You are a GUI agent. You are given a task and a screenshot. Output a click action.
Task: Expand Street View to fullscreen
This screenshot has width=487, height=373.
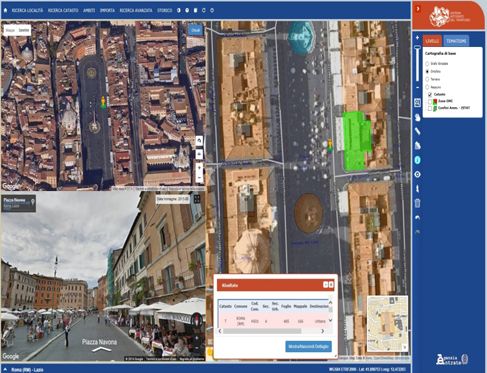pos(197,199)
